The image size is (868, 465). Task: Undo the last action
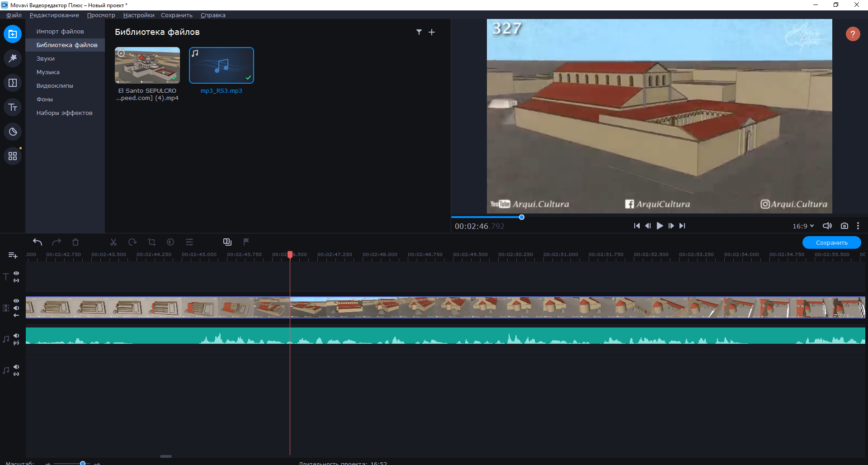38,242
